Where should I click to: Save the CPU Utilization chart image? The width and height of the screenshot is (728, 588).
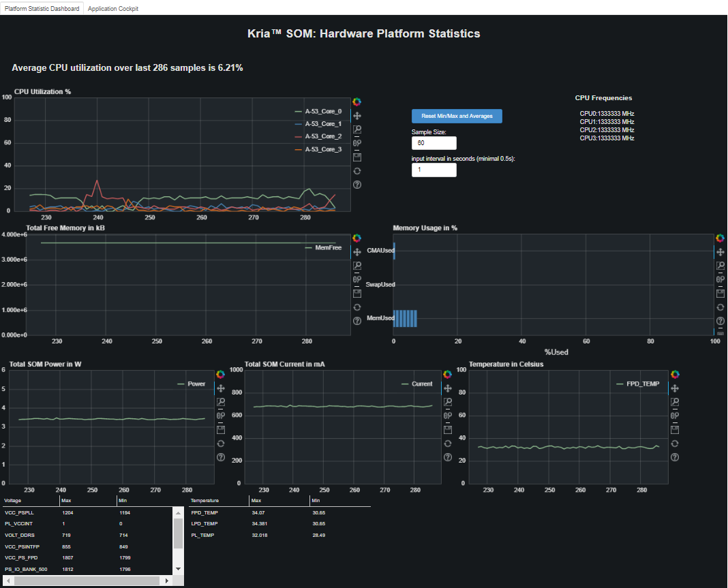point(357,157)
